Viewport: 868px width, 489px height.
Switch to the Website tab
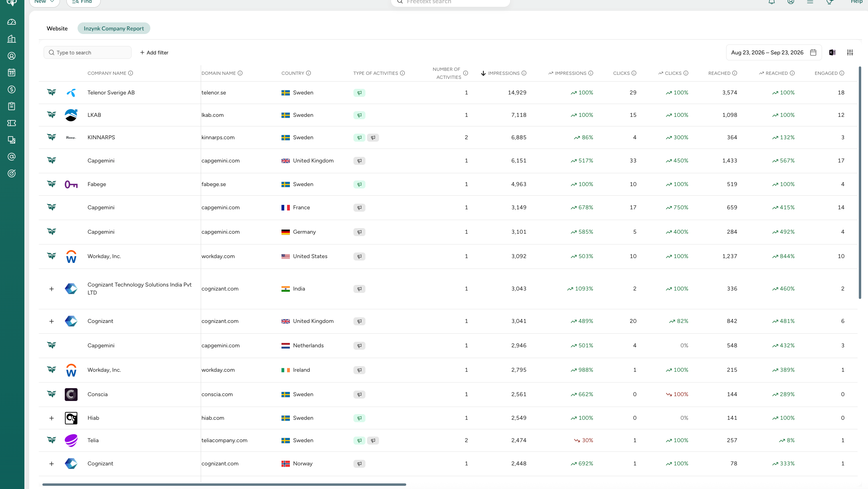57,28
